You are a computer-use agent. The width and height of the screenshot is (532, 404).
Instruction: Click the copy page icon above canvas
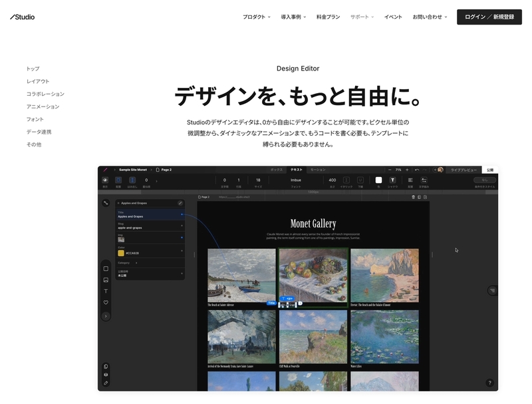420,197
